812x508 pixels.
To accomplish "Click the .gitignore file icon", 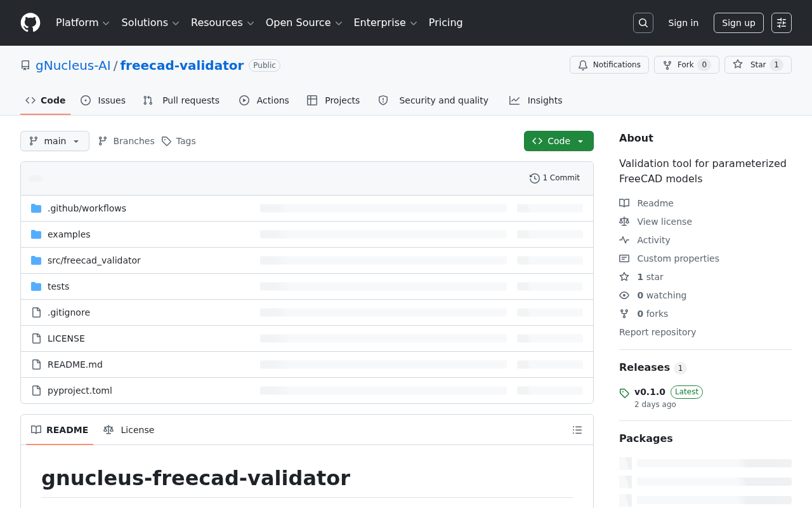I will click(36, 312).
